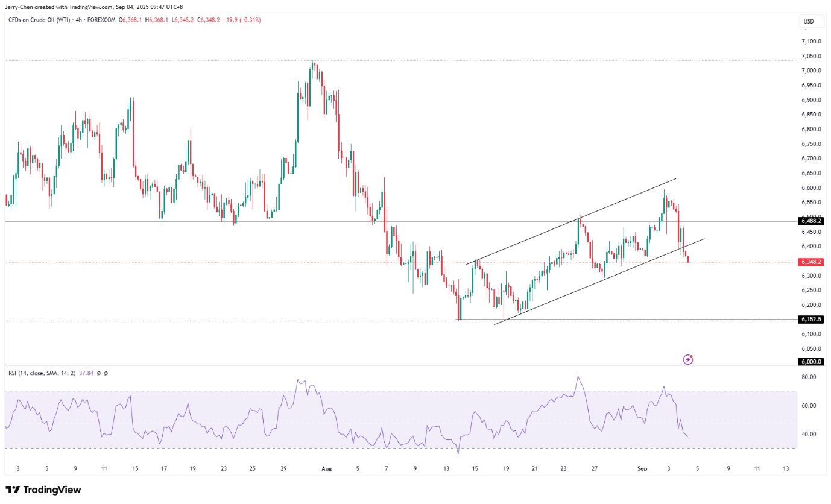Click the FOREXCOM exchange label

(x=101, y=20)
